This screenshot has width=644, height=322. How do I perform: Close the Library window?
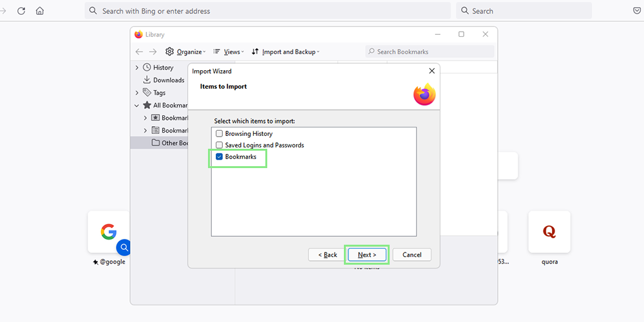click(x=486, y=35)
